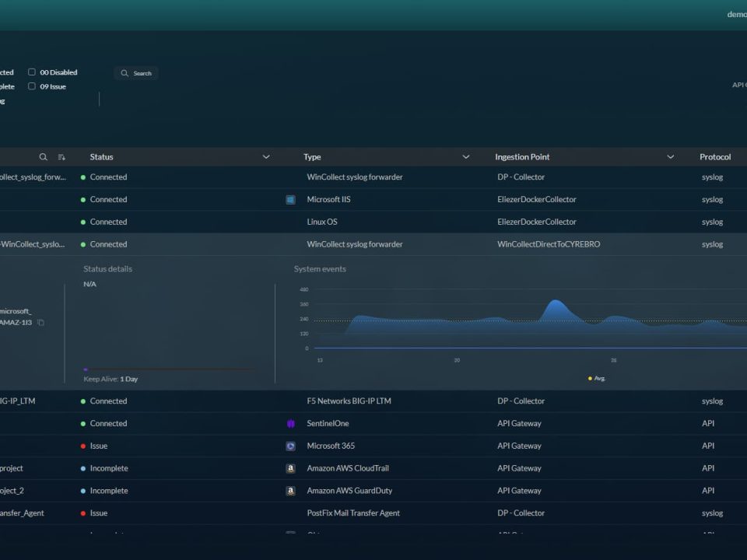This screenshot has height=560, width=747.
Task: Copy the source ID using the copy icon
Action: point(41,323)
